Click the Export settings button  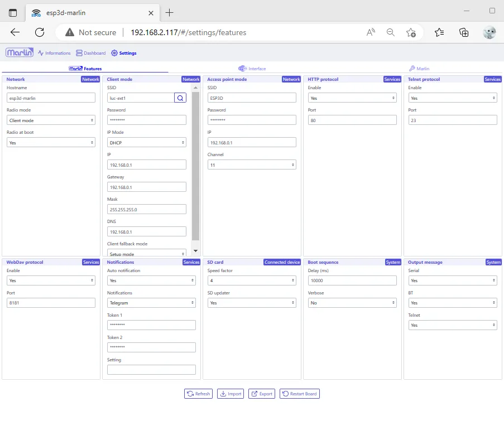tap(262, 394)
